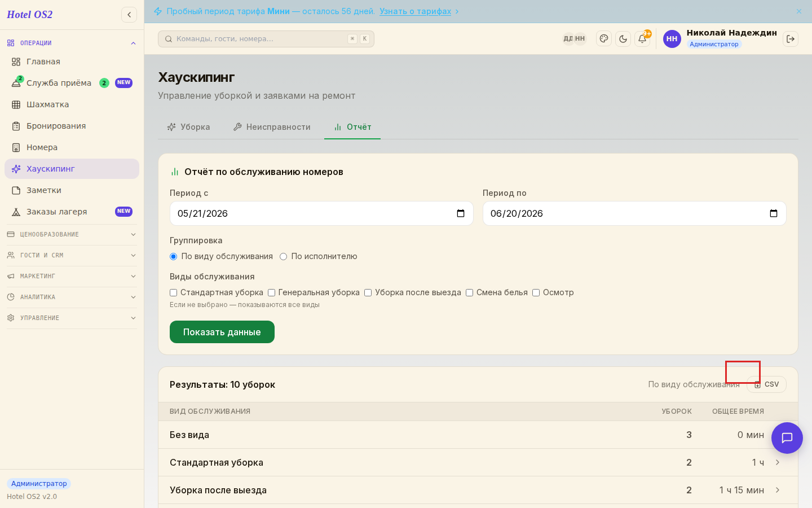The width and height of the screenshot is (812, 508).
Task: Open Номера in sidebar
Action: click(72, 147)
